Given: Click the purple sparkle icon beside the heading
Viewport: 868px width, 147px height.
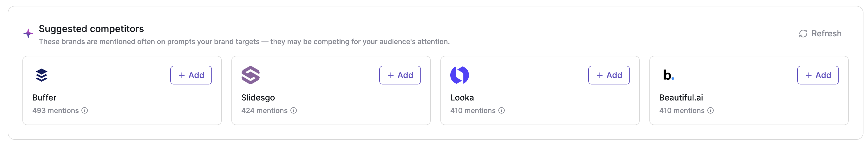Looking at the screenshot, I should (x=28, y=33).
